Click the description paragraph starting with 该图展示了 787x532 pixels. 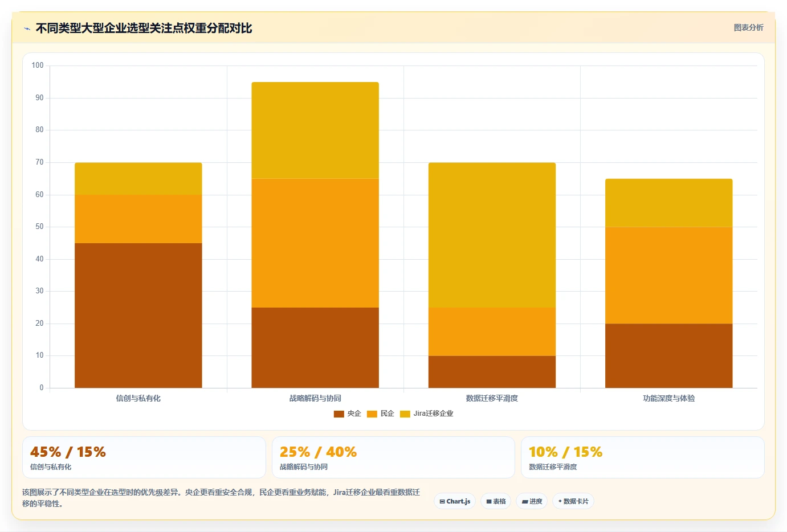[221, 498]
